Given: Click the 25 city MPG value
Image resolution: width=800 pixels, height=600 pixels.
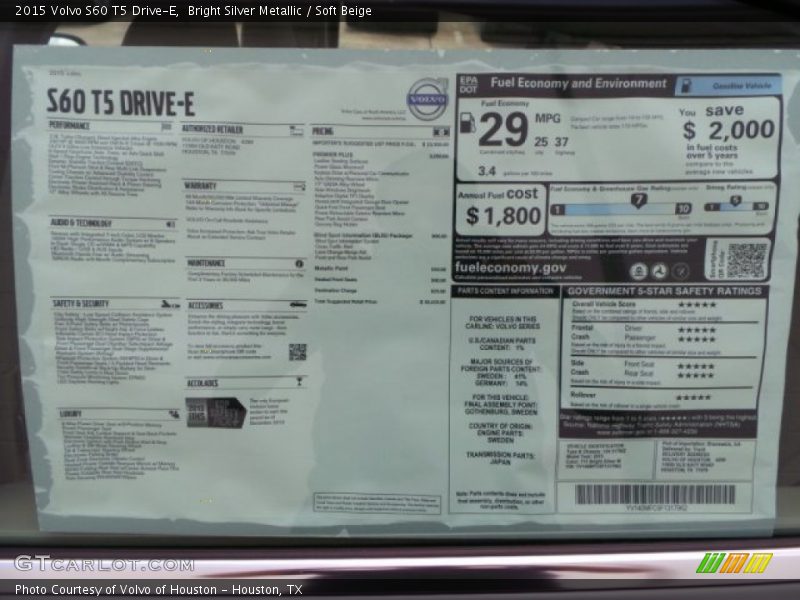Looking at the screenshot, I should pyautogui.click(x=541, y=142).
